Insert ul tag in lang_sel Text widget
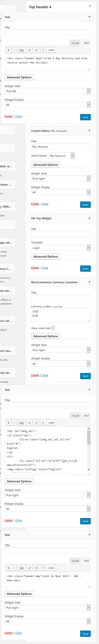This screenshot has height=644, width=99. (x=29, y=423)
